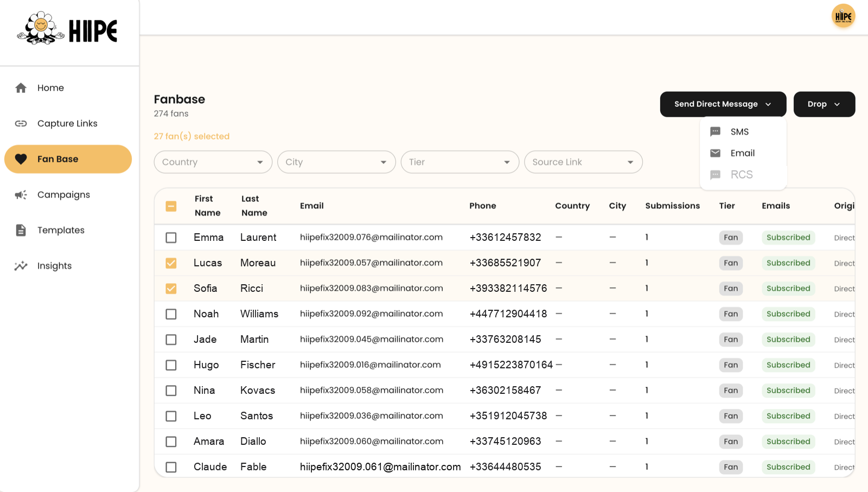The height and width of the screenshot is (492, 868).
Task: Collapse the Send Direct Message dropdown button
Action: pos(723,104)
